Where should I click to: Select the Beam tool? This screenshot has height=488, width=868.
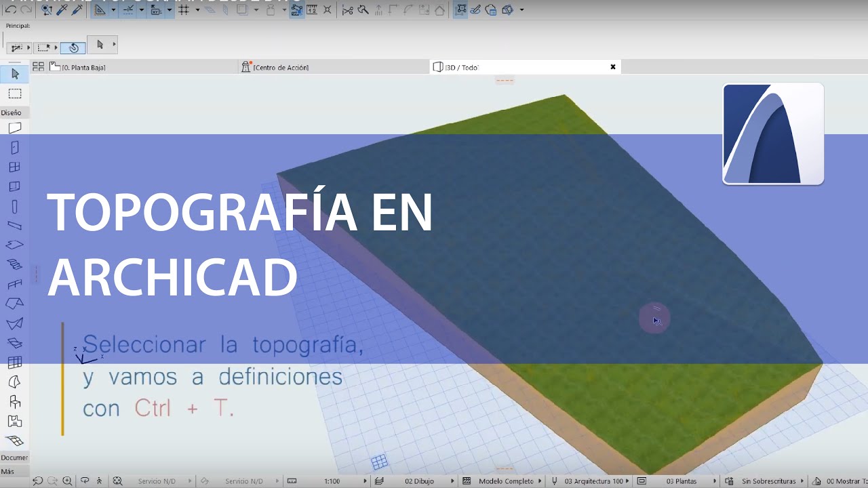click(x=15, y=226)
